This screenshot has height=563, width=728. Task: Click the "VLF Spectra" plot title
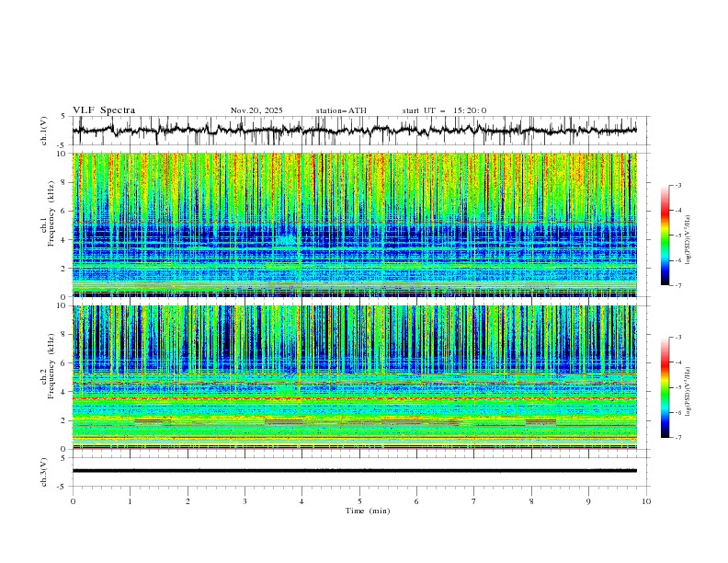point(104,110)
